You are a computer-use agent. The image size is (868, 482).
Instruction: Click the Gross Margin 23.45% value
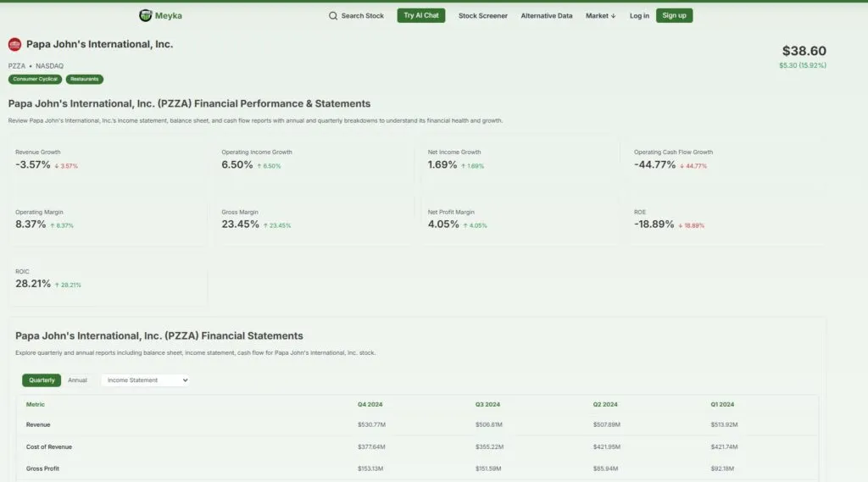pyautogui.click(x=240, y=224)
